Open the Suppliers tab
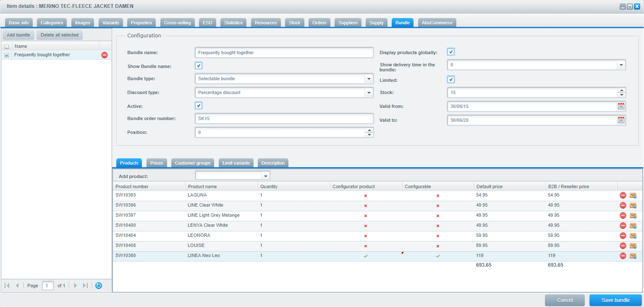 coord(348,23)
